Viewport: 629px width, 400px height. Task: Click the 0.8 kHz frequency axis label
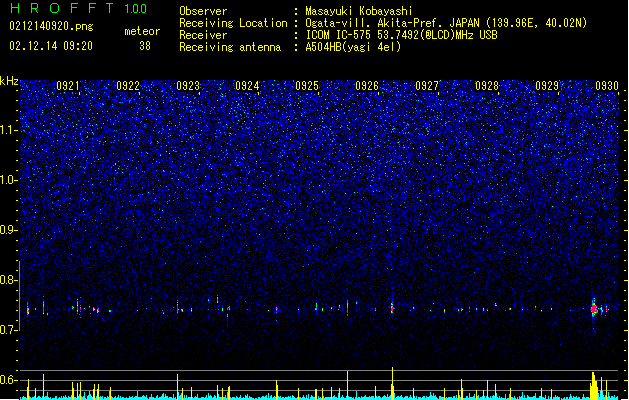[9, 280]
